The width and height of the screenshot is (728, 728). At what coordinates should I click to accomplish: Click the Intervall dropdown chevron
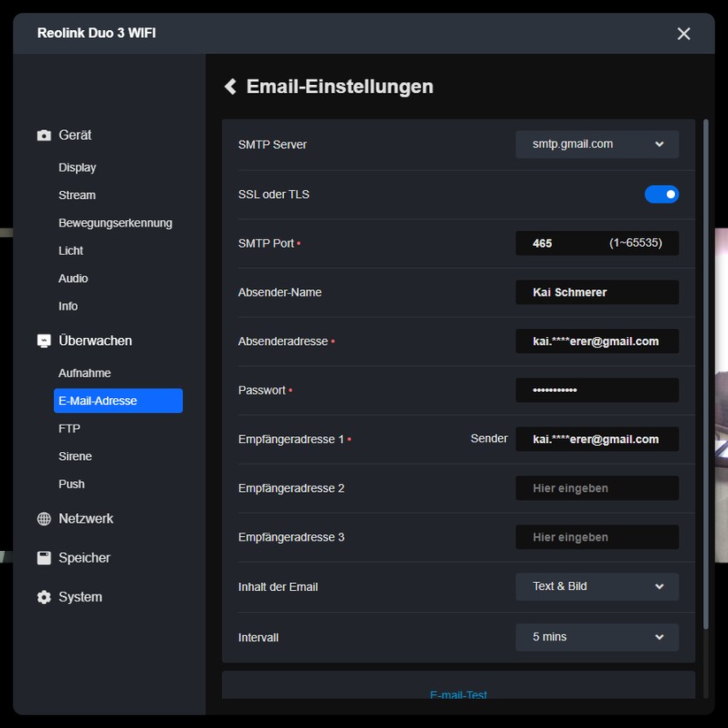point(659,637)
